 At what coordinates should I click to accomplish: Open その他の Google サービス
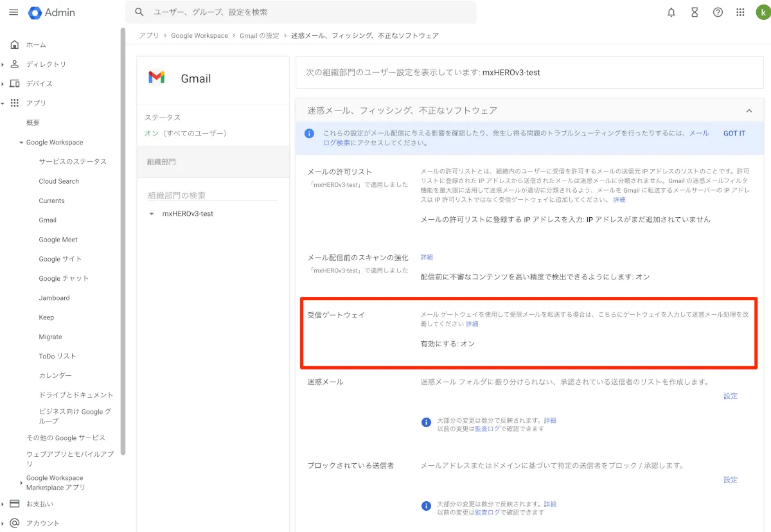point(66,438)
